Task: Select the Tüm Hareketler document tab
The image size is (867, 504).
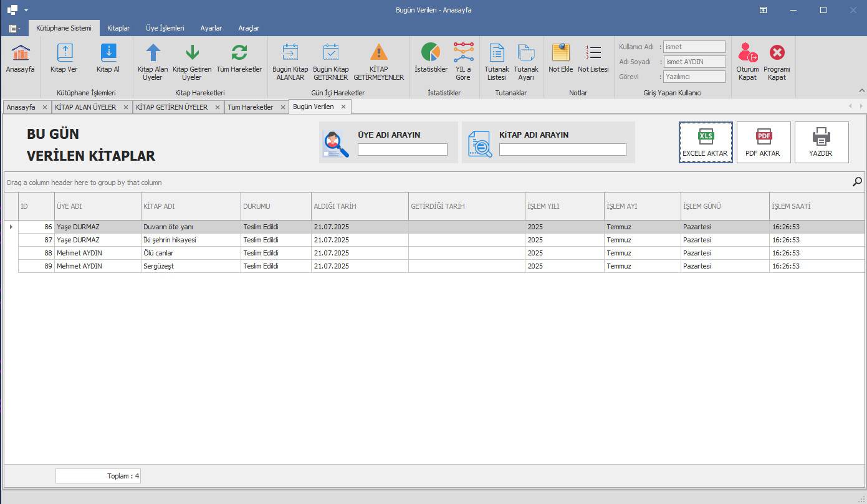Action: pos(250,107)
